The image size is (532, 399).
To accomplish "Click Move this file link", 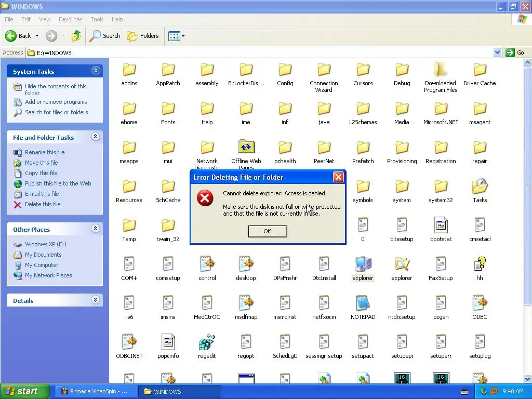I will click(x=42, y=163).
